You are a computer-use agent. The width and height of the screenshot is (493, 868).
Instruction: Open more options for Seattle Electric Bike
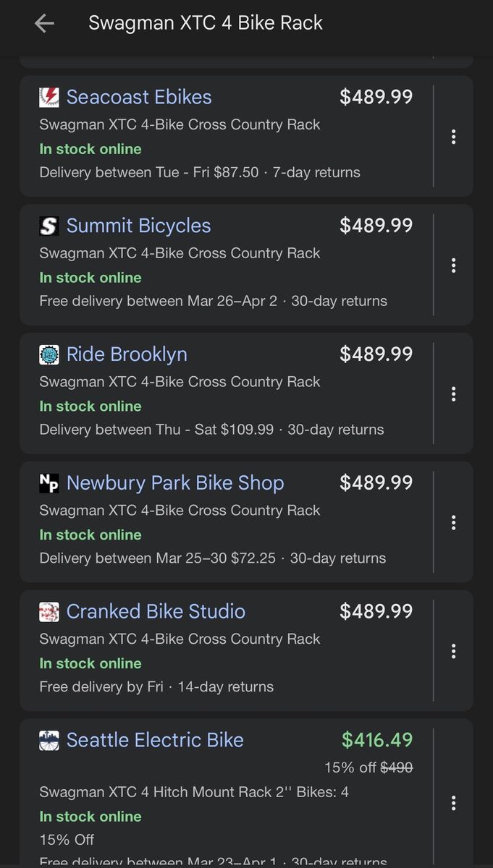pos(453,803)
